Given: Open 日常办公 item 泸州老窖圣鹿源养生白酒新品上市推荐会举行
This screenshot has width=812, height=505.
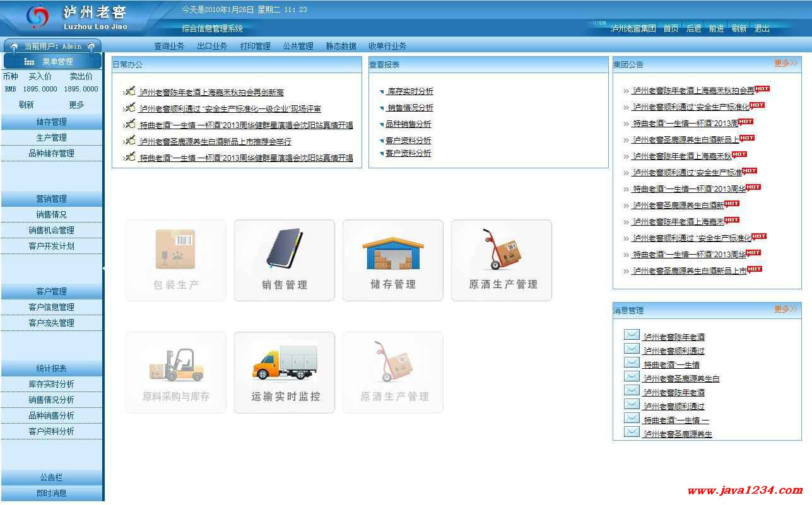Looking at the screenshot, I should pyautogui.click(x=215, y=142).
